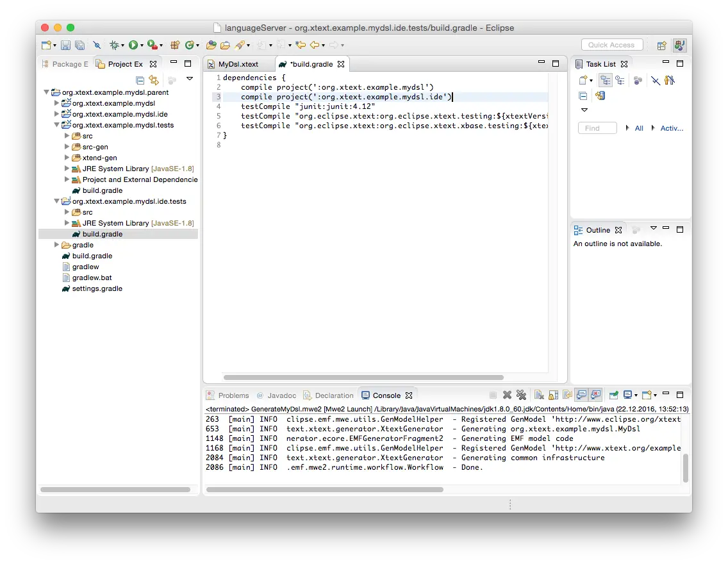Click the All working set link
Viewport: 728px width, 564px height.
tap(639, 128)
